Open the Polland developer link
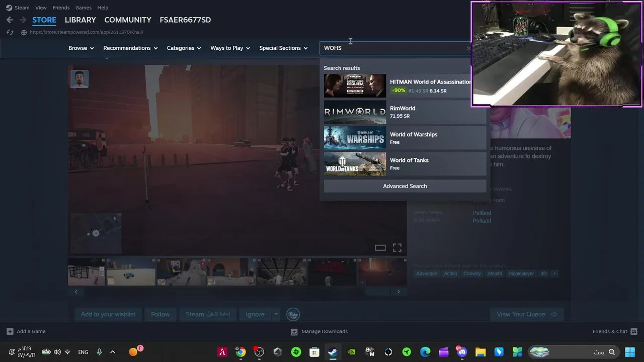Image resolution: width=644 pixels, height=362 pixels. pyautogui.click(x=481, y=213)
